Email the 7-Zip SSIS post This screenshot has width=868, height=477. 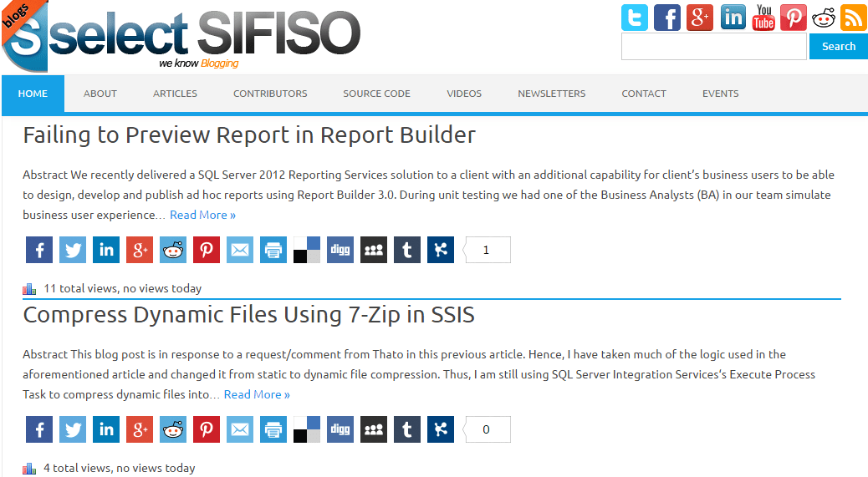240,429
